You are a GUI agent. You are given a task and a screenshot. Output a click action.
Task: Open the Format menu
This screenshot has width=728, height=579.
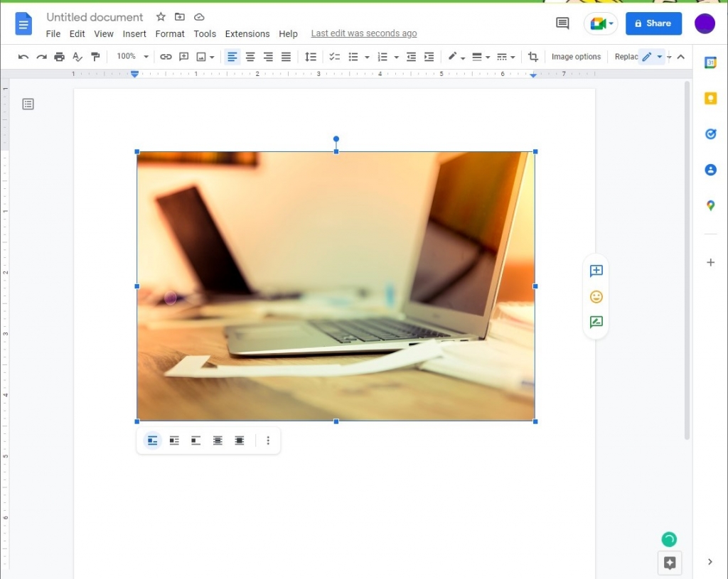(170, 33)
